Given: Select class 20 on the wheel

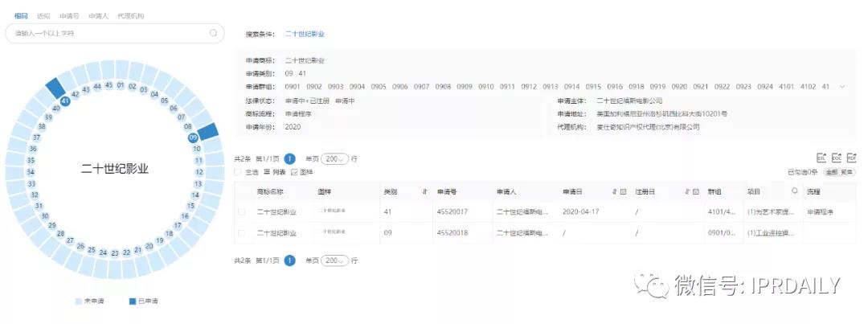Looking at the screenshot, I should (149, 247).
